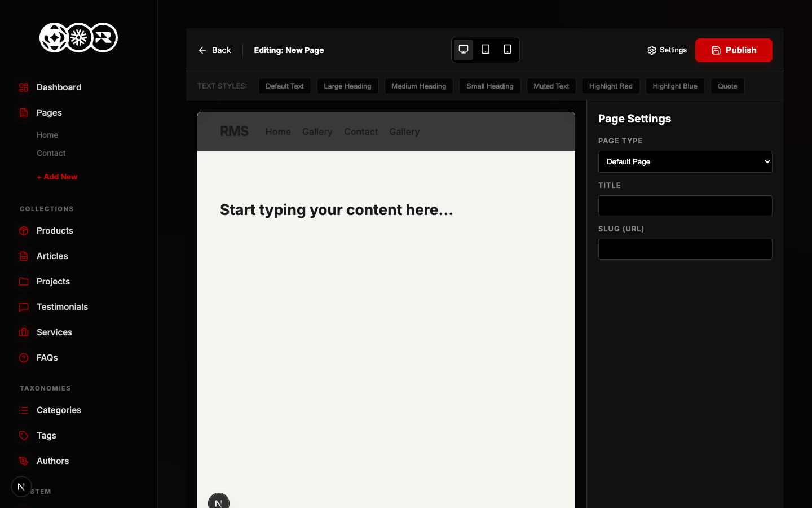Click the Next.js badge in sidebar corner
Image resolution: width=812 pixels, height=508 pixels.
pyautogui.click(x=21, y=487)
